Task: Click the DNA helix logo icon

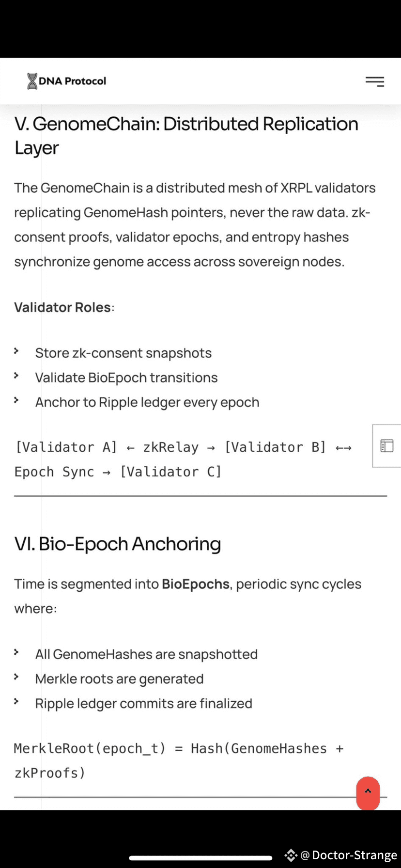Action: [x=32, y=81]
